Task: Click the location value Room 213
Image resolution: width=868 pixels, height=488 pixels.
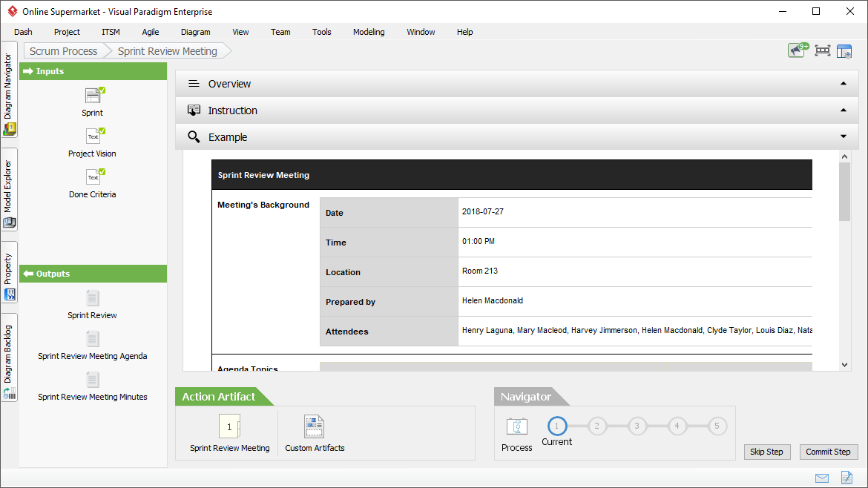Action: tap(480, 271)
